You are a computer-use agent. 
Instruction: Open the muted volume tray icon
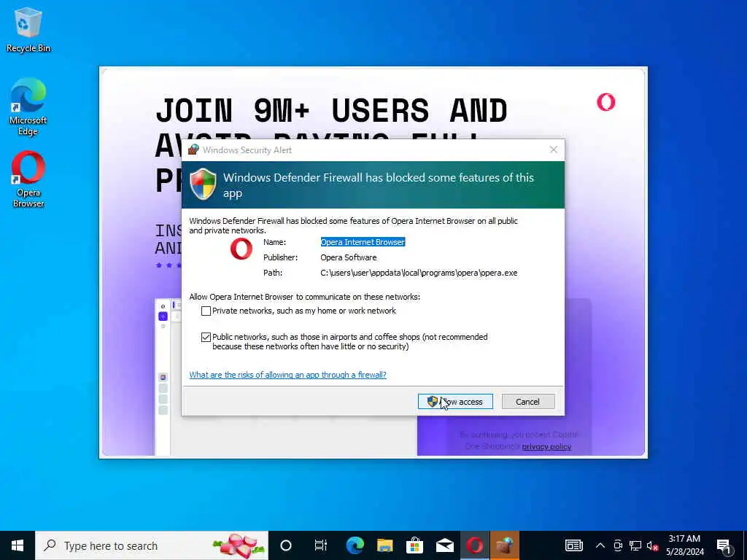tap(652, 545)
